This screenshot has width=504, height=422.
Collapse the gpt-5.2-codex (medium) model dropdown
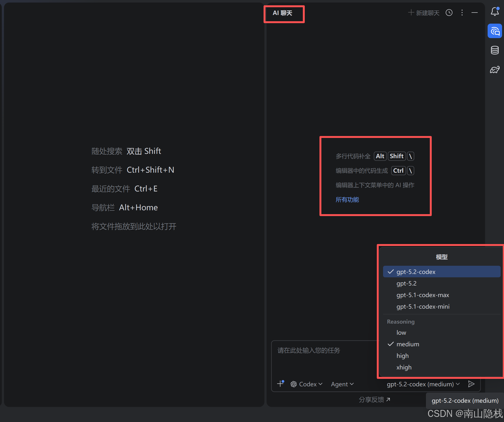point(423,384)
